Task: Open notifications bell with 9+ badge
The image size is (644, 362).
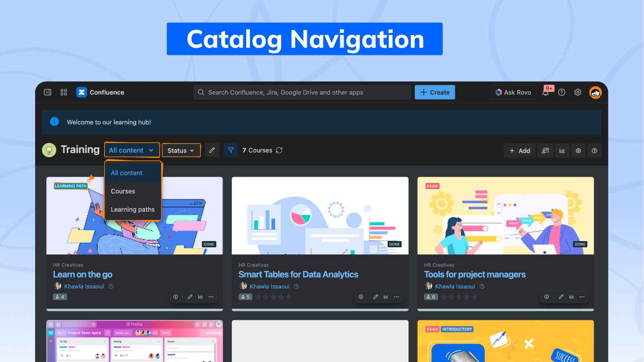Action: tap(546, 92)
